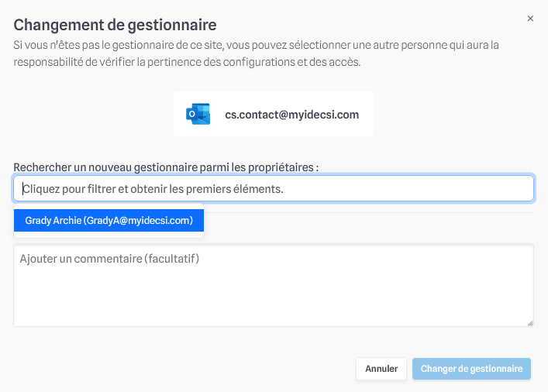Grab the comment box resize handle

pyautogui.click(x=530, y=323)
